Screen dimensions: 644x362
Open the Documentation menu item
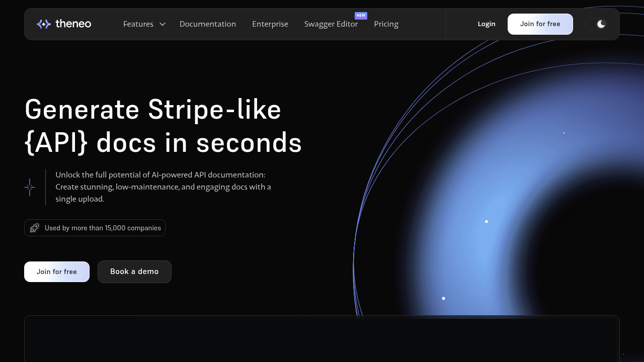tap(208, 24)
